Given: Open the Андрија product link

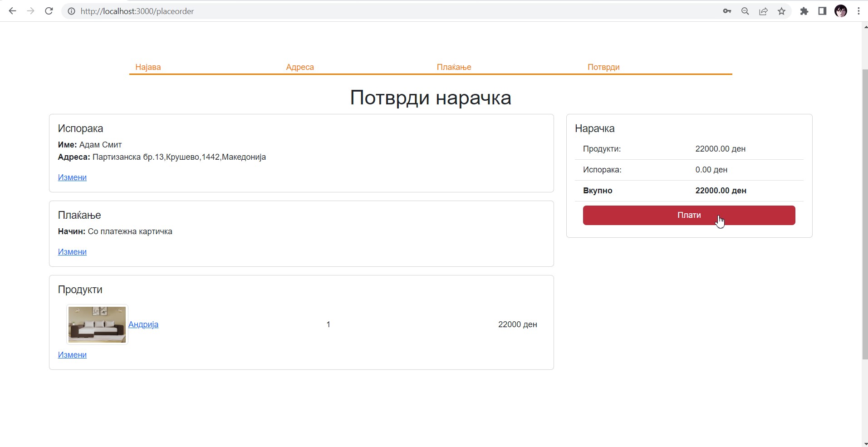Looking at the screenshot, I should click(143, 324).
